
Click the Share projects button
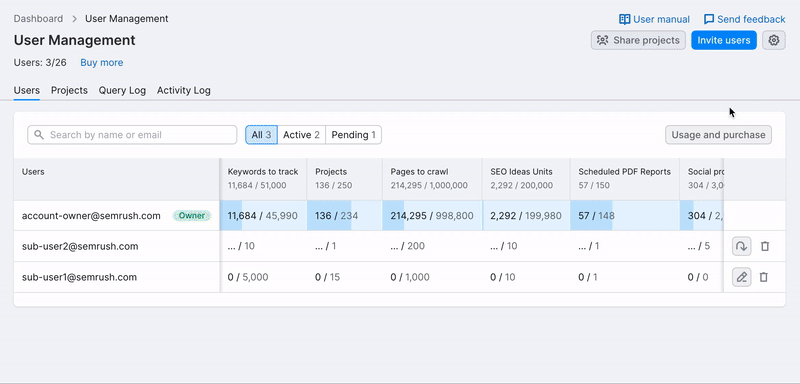point(638,40)
